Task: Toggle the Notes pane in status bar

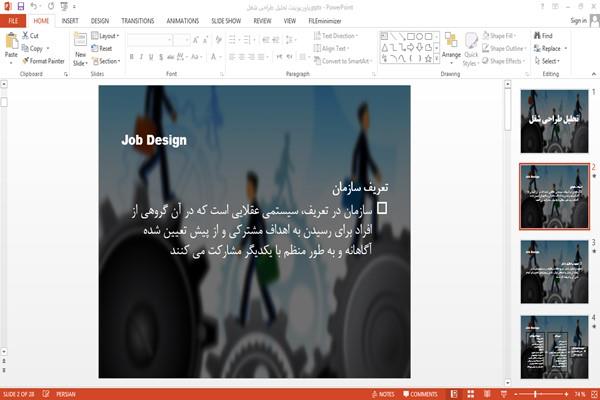Action: [x=383, y=394]
